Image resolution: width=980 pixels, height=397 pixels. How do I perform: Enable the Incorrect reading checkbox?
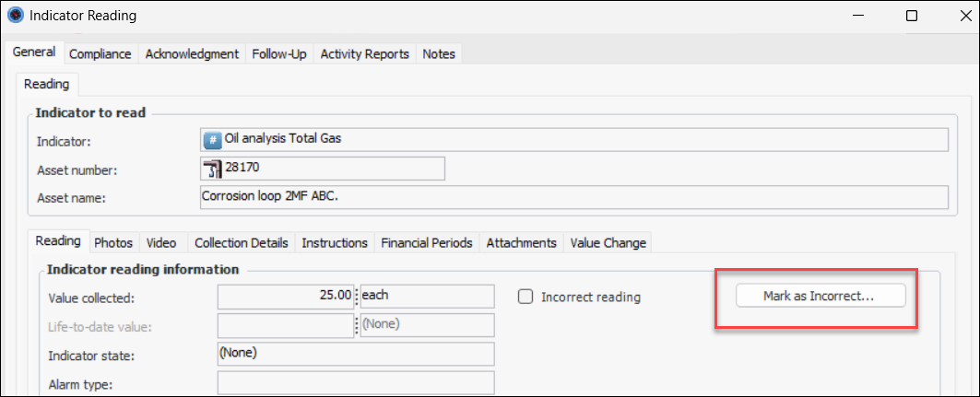click(x=525, y=297)
